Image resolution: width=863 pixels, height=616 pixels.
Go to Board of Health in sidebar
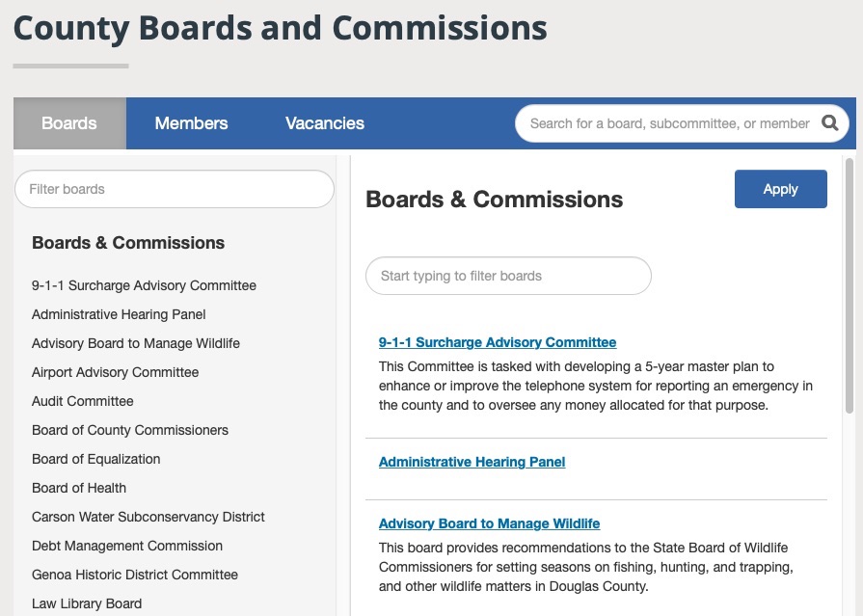pos(79,488)
